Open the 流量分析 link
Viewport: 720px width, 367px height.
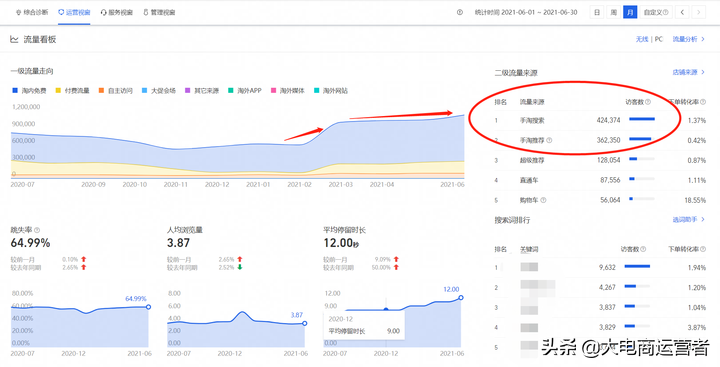688,40
